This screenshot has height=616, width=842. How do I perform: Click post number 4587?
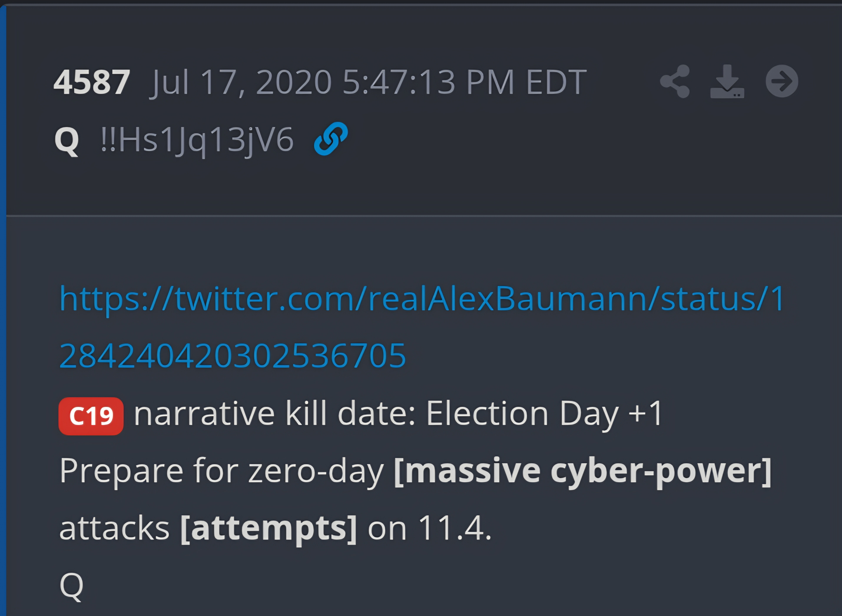click(92, 82)
